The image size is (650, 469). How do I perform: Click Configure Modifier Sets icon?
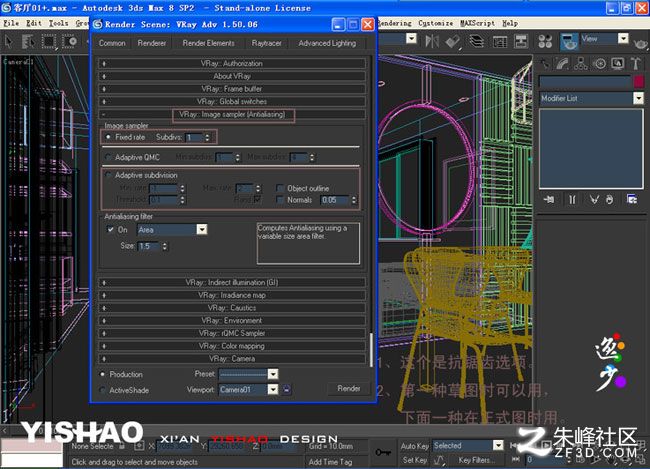pos(632,199)
